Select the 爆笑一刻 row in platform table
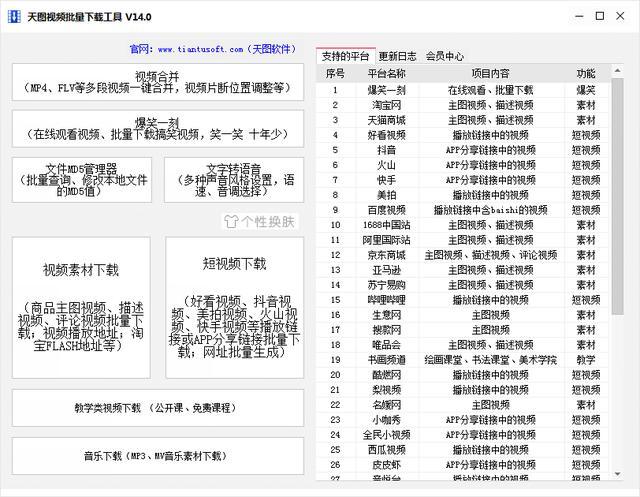Screen dimensions: 640x497 point(462,90)
